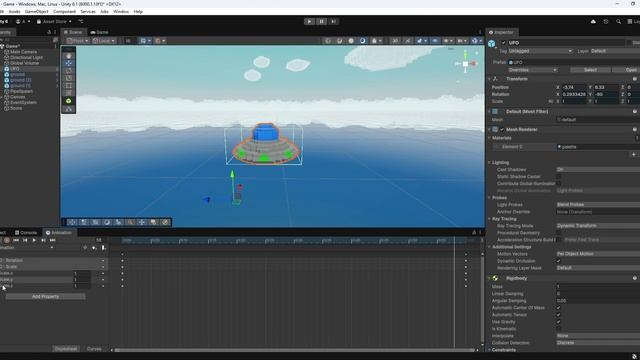Open the Local handle rotation dropdown
This screenshot has width=640, height=360.
click(104, 41)
